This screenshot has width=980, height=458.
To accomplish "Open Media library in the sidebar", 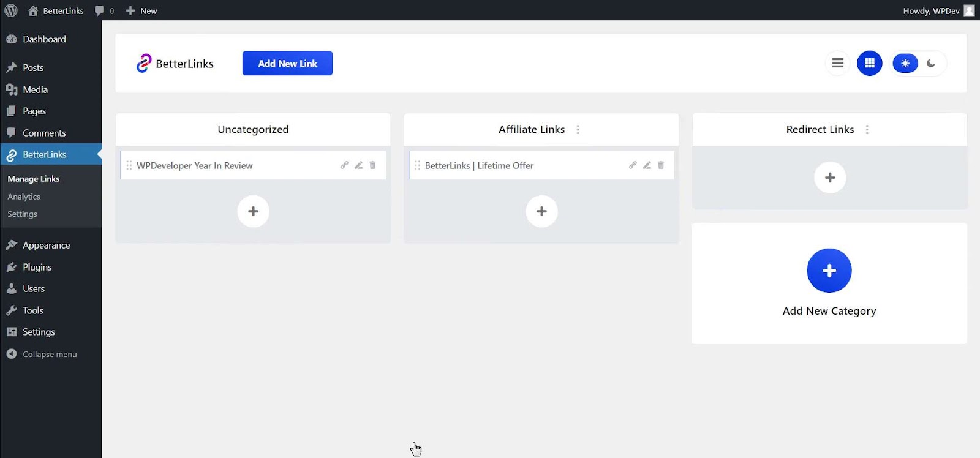I will coord(51,89).
